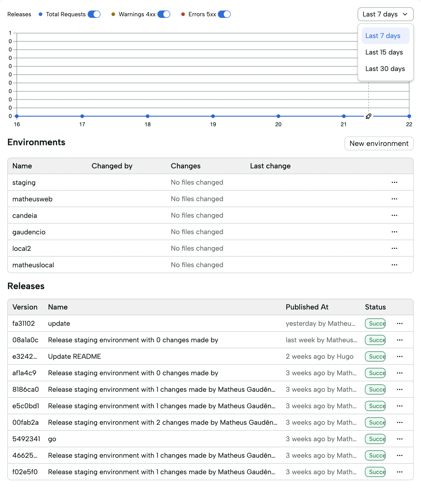Image resolution: width=421 pixels, height=504 pixels.
Task: Open the actions menu for matheusweb environment
Action: (394, 199)
